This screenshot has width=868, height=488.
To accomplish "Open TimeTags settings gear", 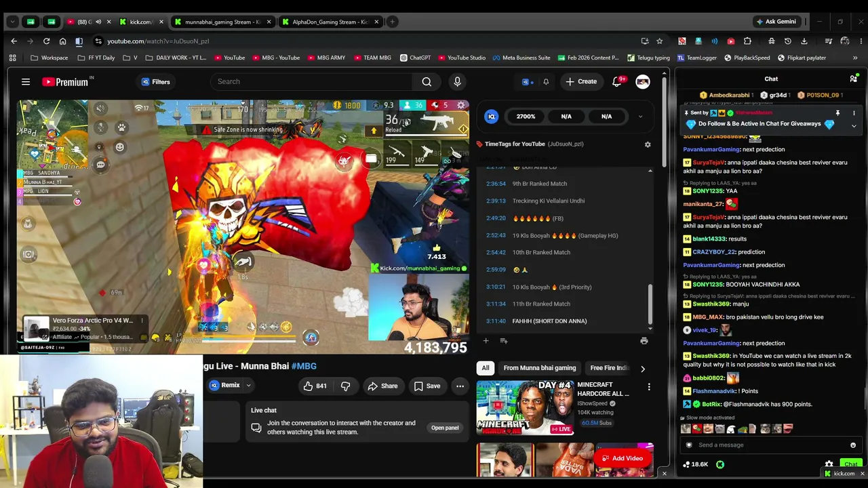I will [x=648, y=144].
